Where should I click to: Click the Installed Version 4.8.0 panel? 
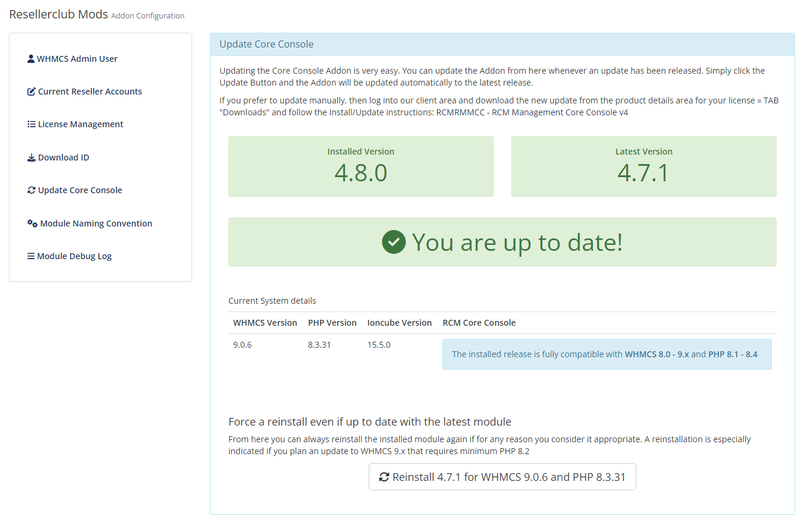pyautogui.click(x=361, y=166)
